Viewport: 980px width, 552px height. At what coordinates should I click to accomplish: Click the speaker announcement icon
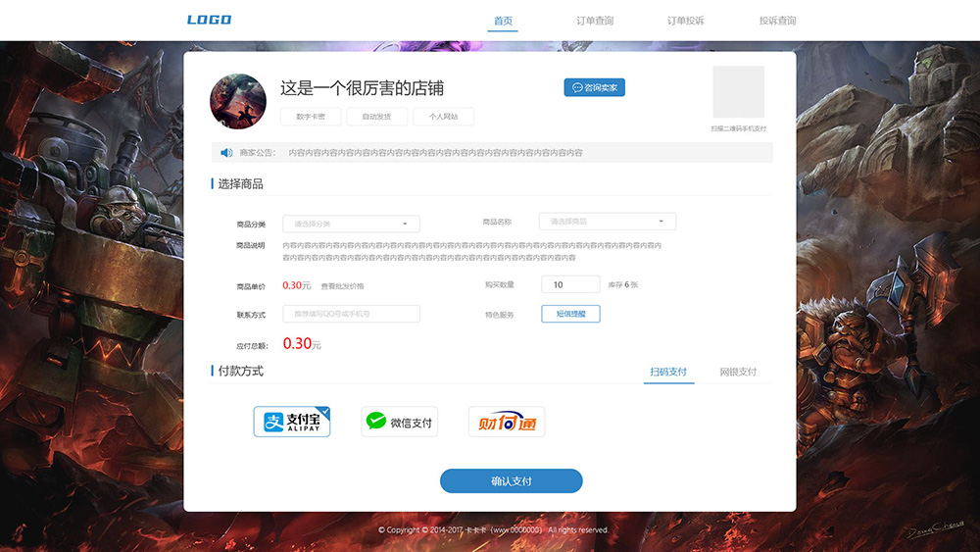click(226, 153)
